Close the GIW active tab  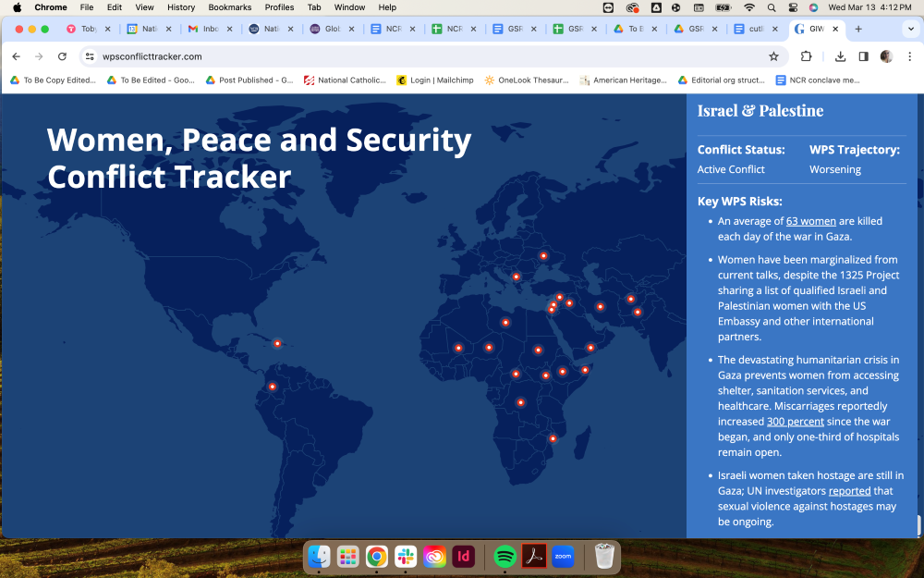point(835,29)
